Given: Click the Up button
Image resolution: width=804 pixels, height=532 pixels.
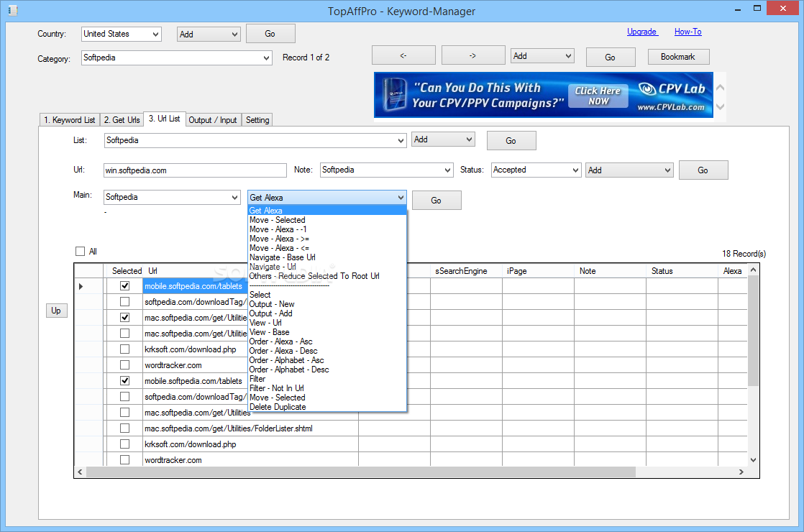Looking at the screenshot, I should tap(56, 311).
